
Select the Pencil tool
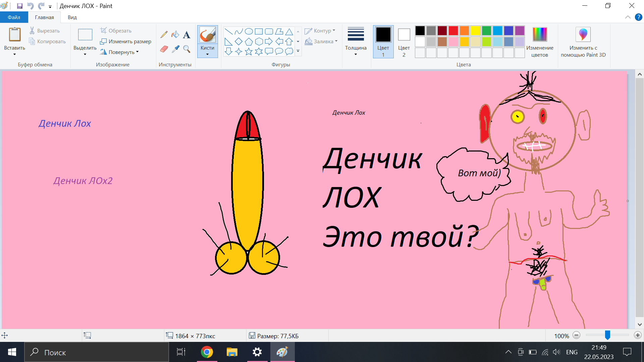coord(164,35)
